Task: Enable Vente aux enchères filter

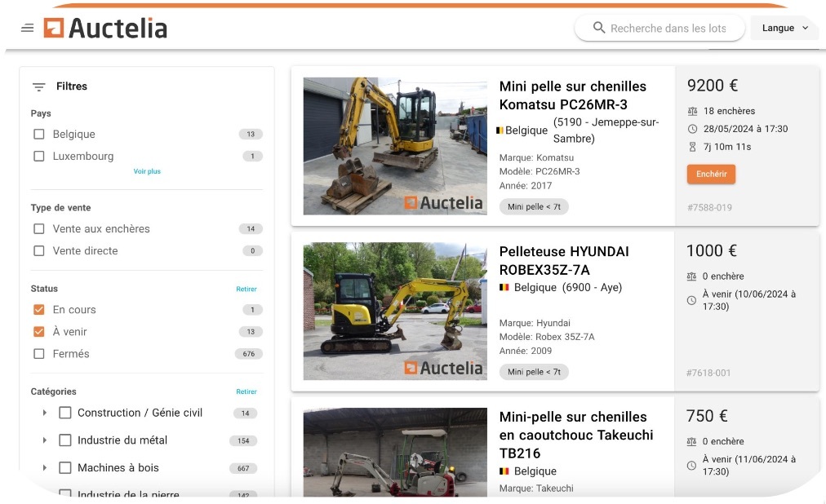Action: point(39,229)
